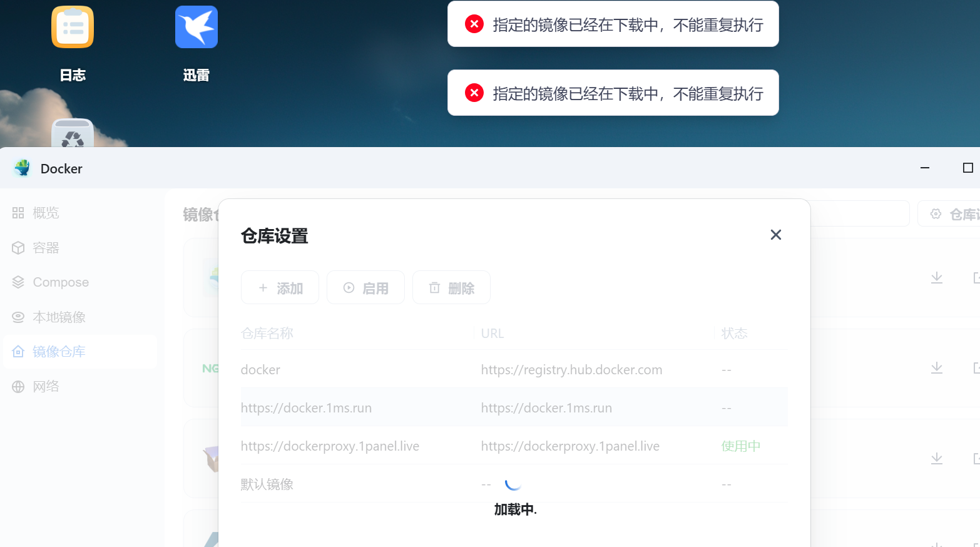This screenshot has width=980, height=547.
Task: Click https://dockerproxy.1panel.live URL cell
Action: pyautogui.click(x=570, y=446)
